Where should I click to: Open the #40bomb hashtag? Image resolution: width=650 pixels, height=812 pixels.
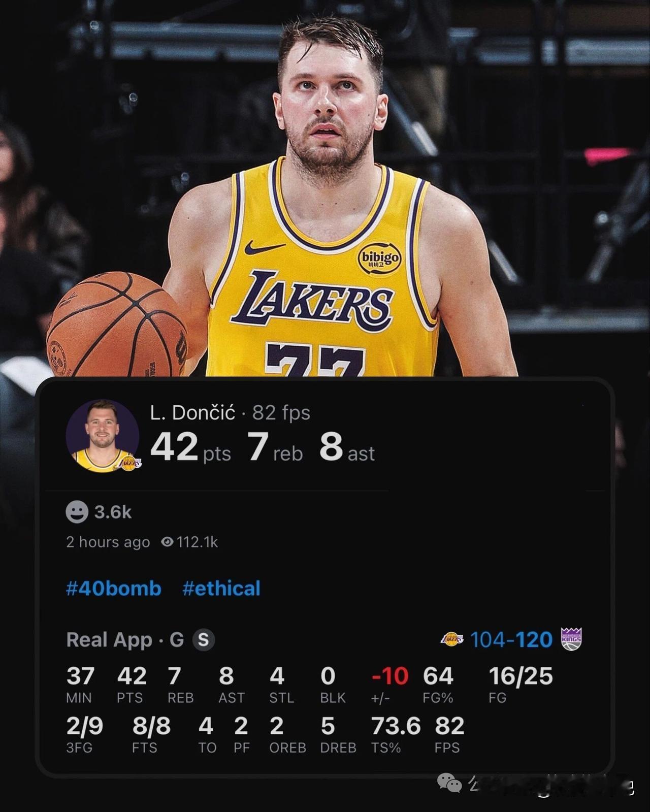(114, 589)
